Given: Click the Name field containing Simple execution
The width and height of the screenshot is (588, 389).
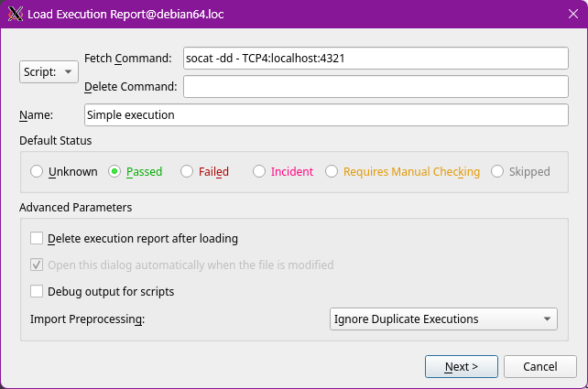Looking at the screenshot, I should coord(326,115).
